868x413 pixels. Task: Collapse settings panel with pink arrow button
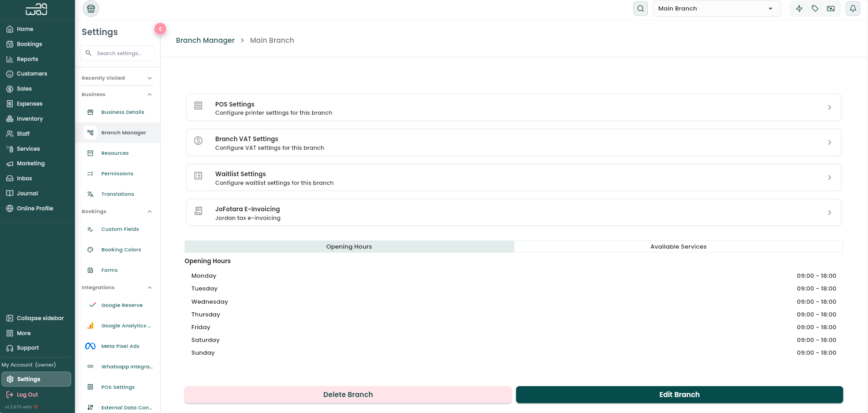160,29
